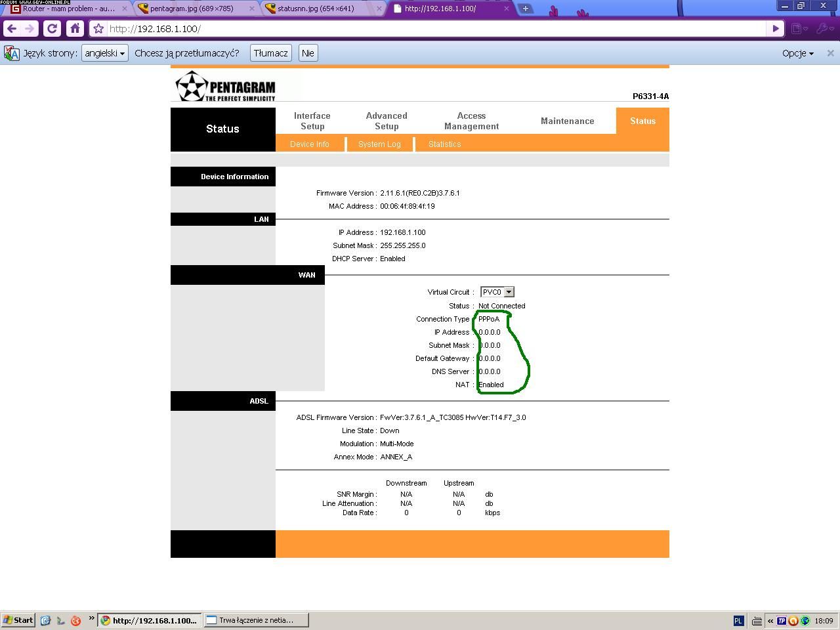Click the keyboard icon in the taskbar
This screenshot has height=630, width=840.
(756, 620)
